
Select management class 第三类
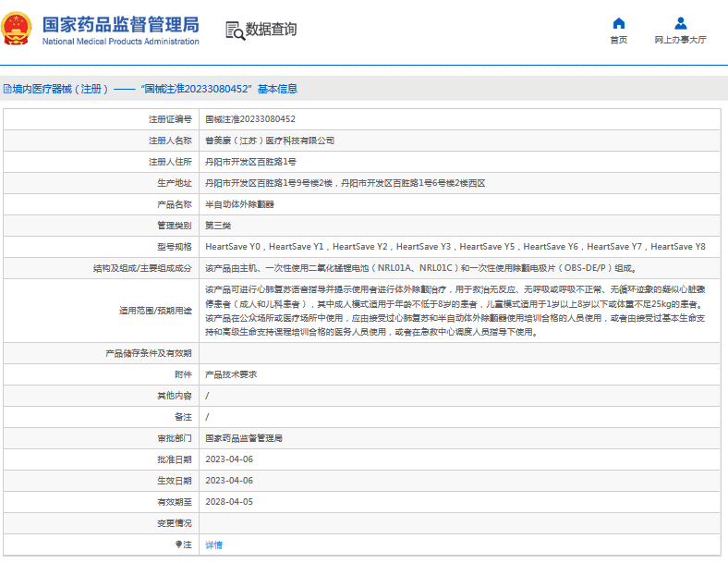pyautogui.click(x=218, y=226)
